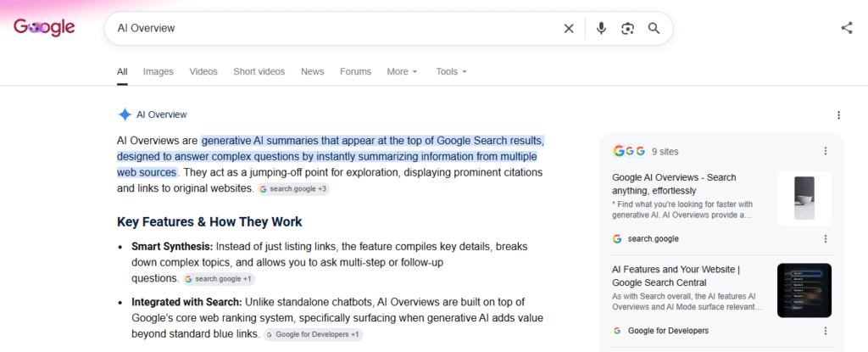Select the All tab
The height and width of the screenshot is (352, 868).
122,71
